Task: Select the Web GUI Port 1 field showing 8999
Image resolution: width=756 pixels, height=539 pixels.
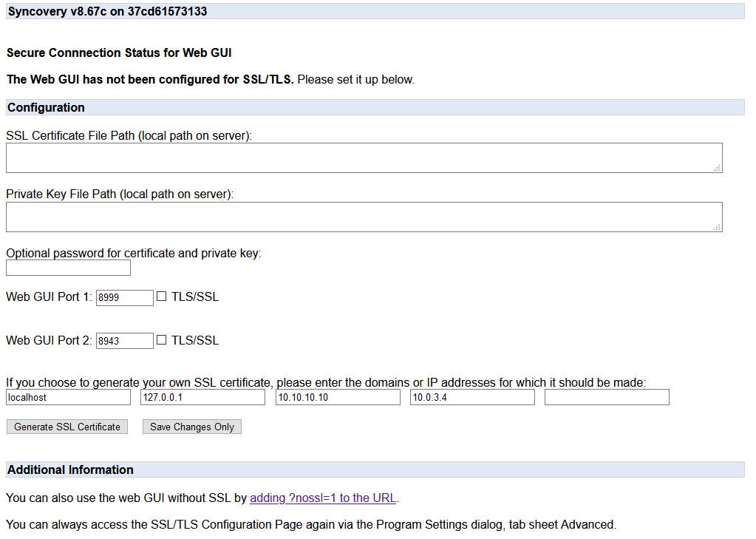Action: (x=124, y=297)
